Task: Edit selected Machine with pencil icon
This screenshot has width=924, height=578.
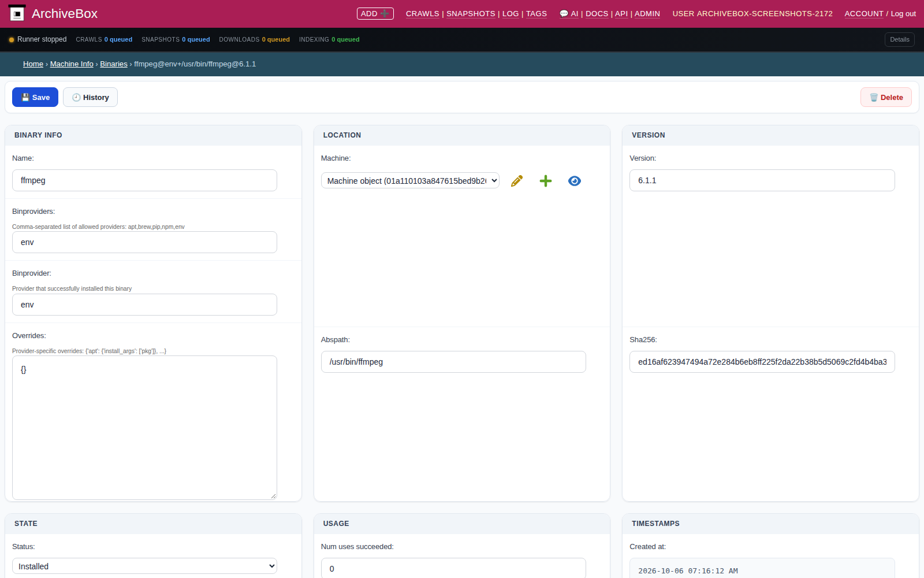Action: point(517,181)
